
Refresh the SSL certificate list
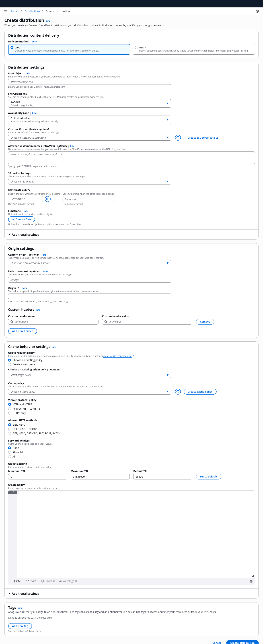pos(178,138)
